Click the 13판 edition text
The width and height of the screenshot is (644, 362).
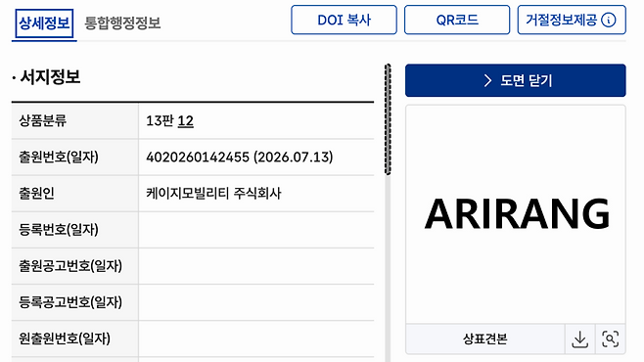161,121
